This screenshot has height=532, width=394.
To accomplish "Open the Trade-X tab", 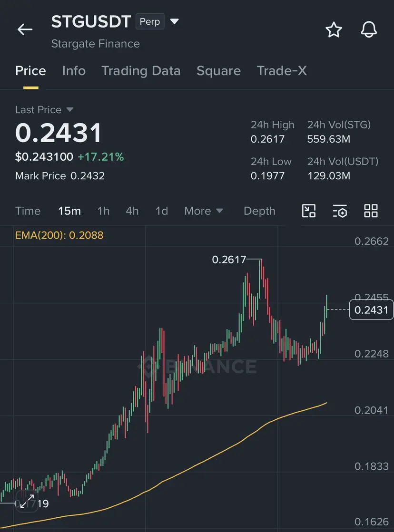I will 282,70.
